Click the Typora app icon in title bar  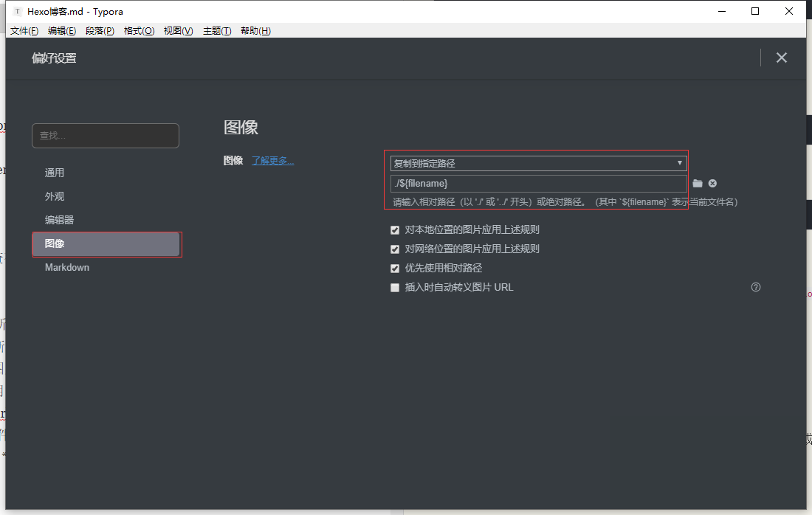18,11
